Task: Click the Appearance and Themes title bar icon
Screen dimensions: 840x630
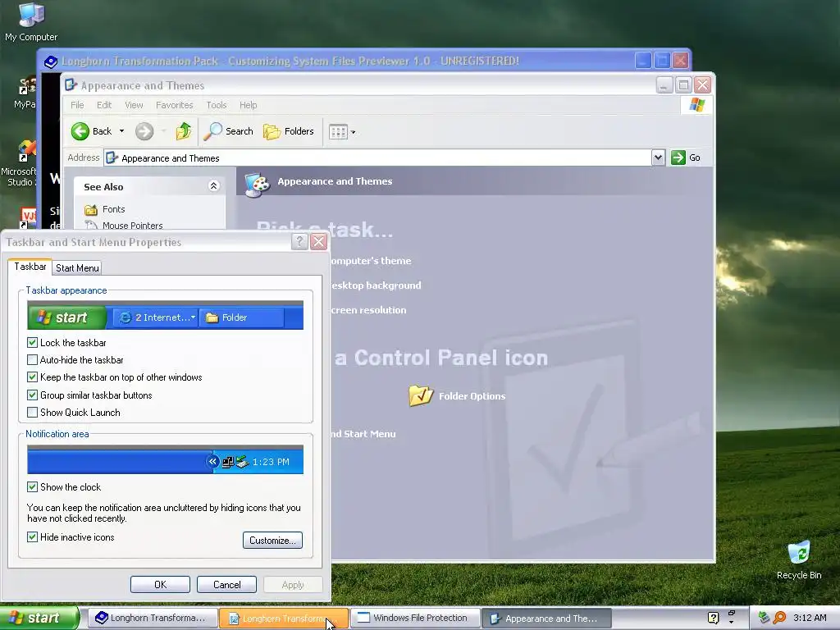Action: point(71,84)
